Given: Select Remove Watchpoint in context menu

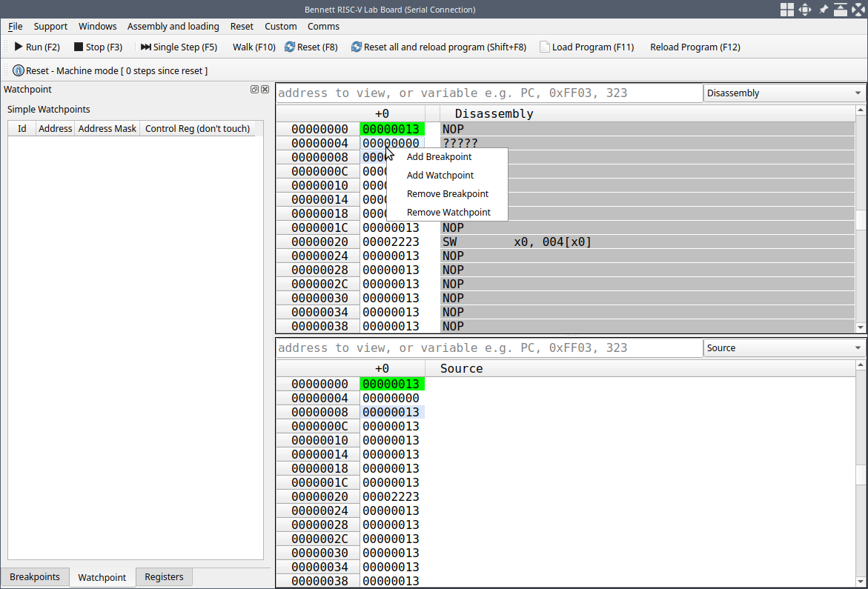Looking at the screenshot, I should pyautogui.click(x=448, y=213).
